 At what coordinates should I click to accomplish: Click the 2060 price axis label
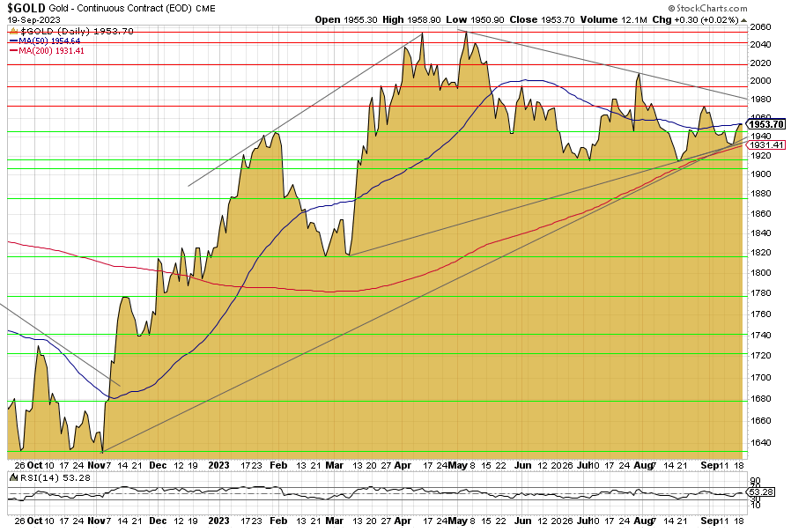pyautogui.click(x=760, y=27)
